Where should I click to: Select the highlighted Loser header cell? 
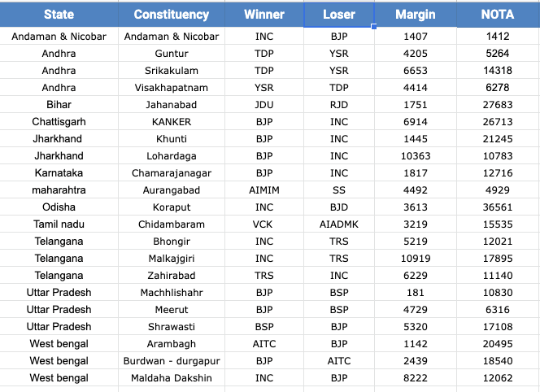pyautogui.click(x=338, y=15)
